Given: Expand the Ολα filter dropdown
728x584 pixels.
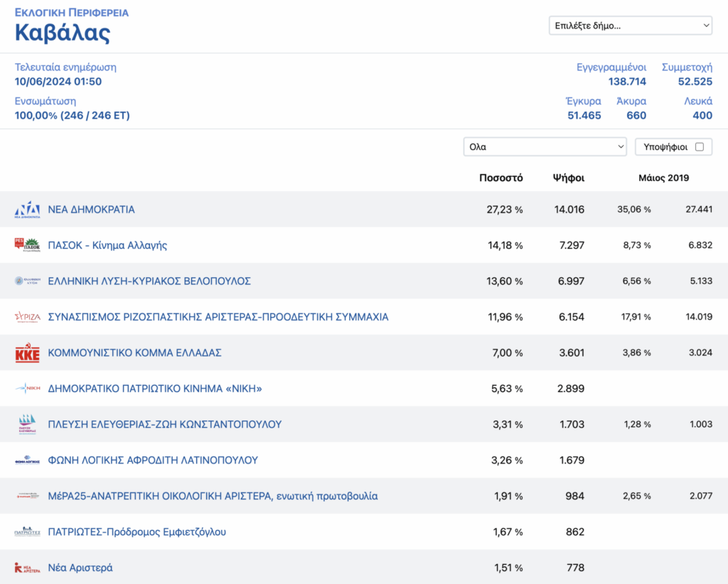Looking at the screenshot, I should [x=545, y=147].
